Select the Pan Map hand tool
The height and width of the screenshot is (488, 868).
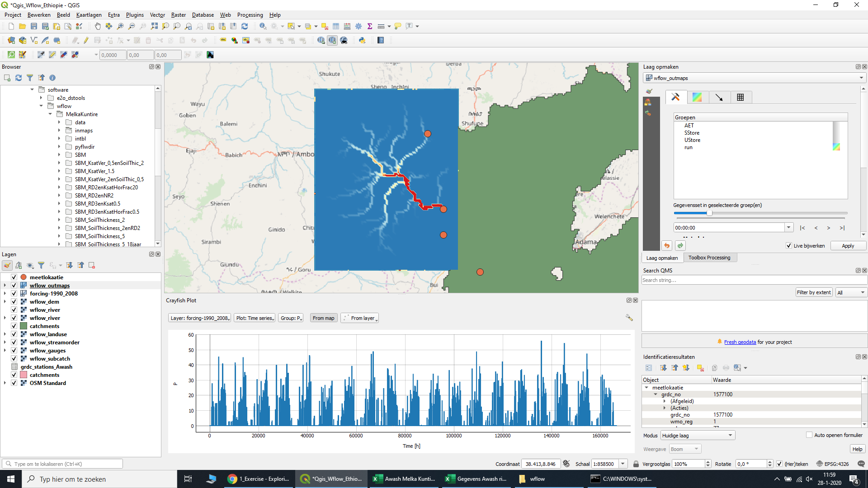(98, 26)
